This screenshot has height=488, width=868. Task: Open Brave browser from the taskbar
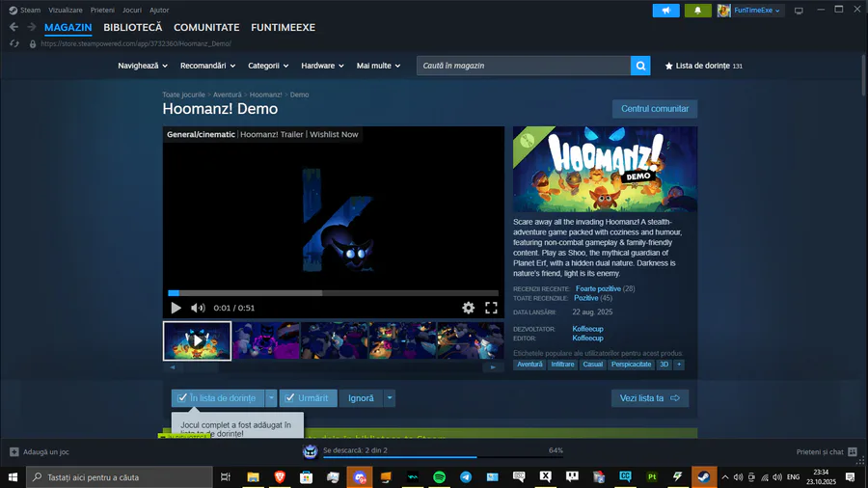click(x=280, y=477)
